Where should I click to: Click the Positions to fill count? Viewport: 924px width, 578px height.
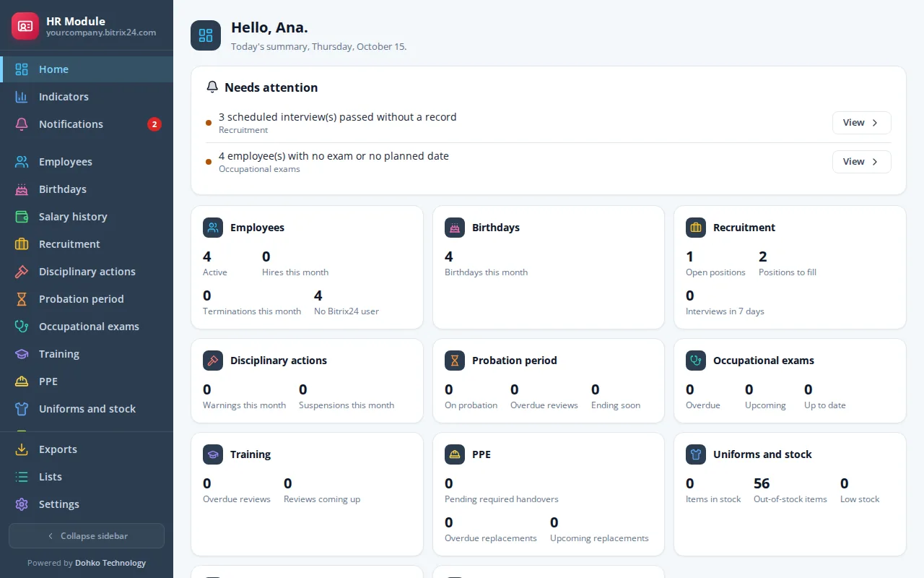point(763,256)
